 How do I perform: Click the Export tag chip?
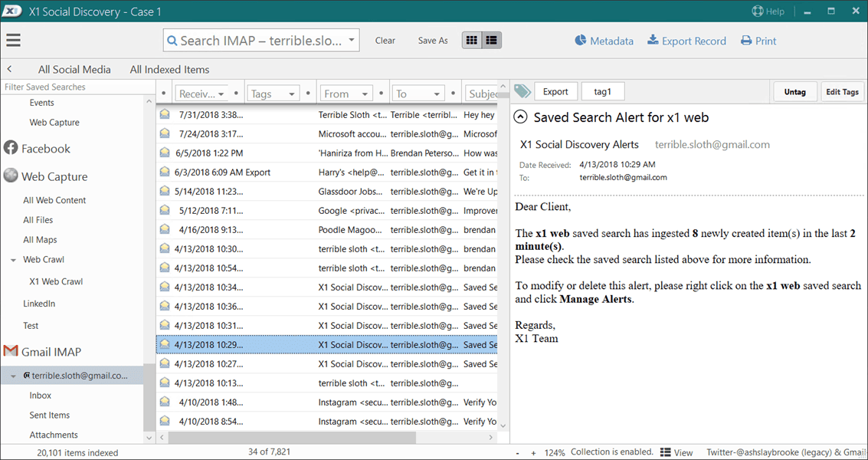555,91
